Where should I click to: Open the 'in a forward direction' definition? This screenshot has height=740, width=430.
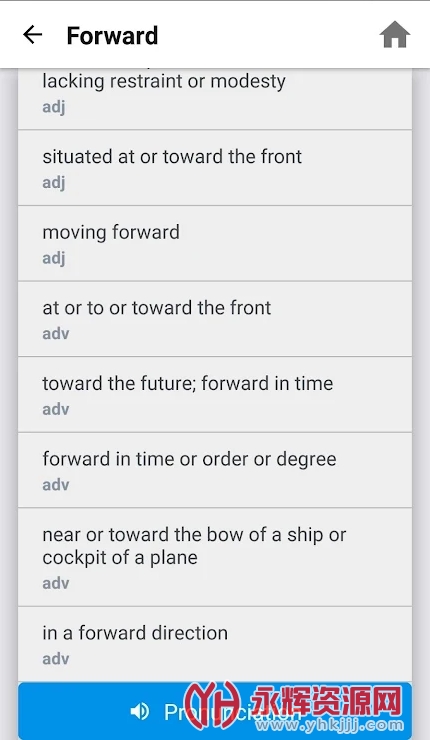[215, 644]
